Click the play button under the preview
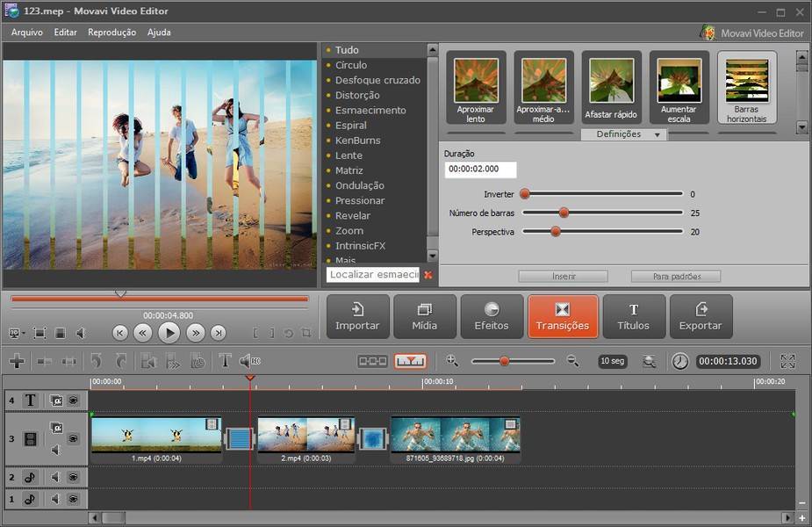 point(169,333)
